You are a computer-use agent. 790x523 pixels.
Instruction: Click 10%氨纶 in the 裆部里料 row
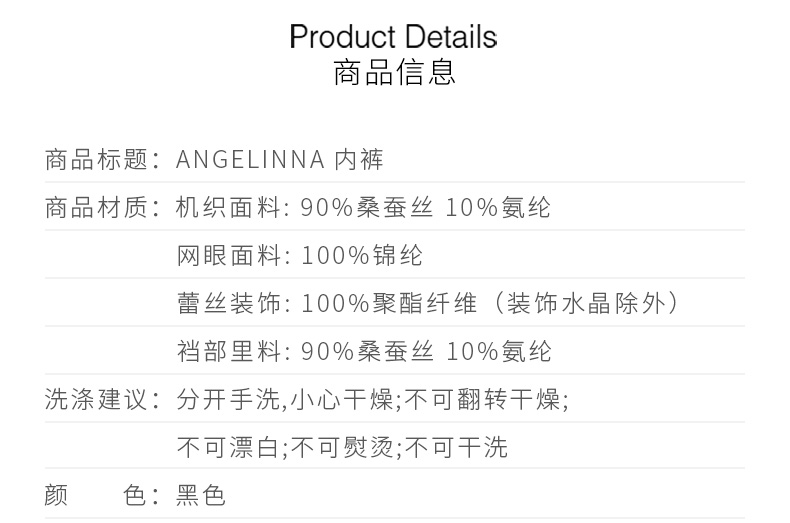click(499, 351)
